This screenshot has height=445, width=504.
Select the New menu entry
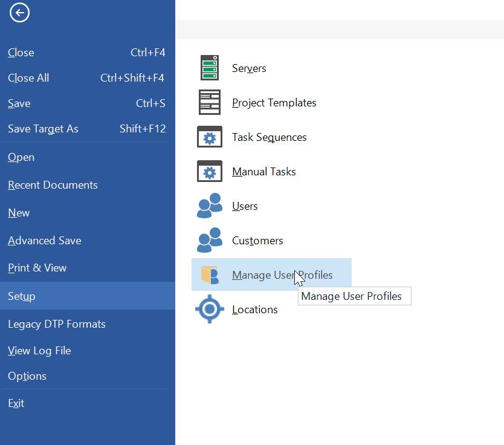[88, 213]
